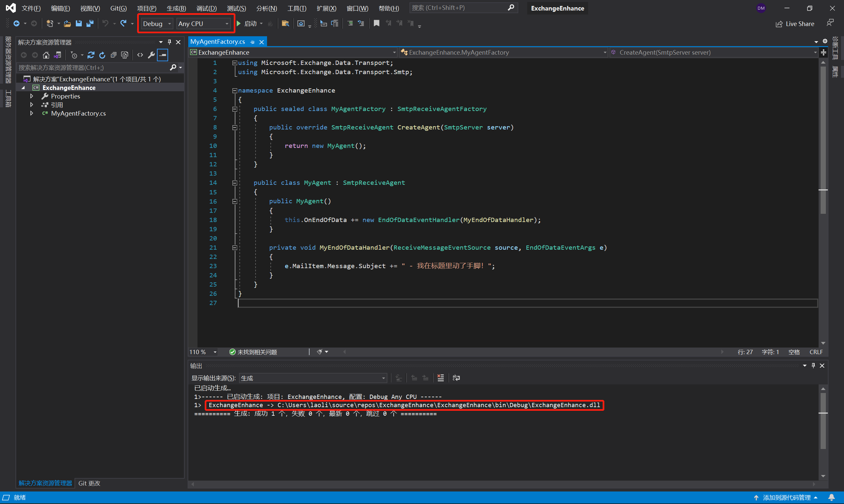Open the 调试(D) debug menu
The width and height of the screenshot is (844, 504).
(206, 8)
